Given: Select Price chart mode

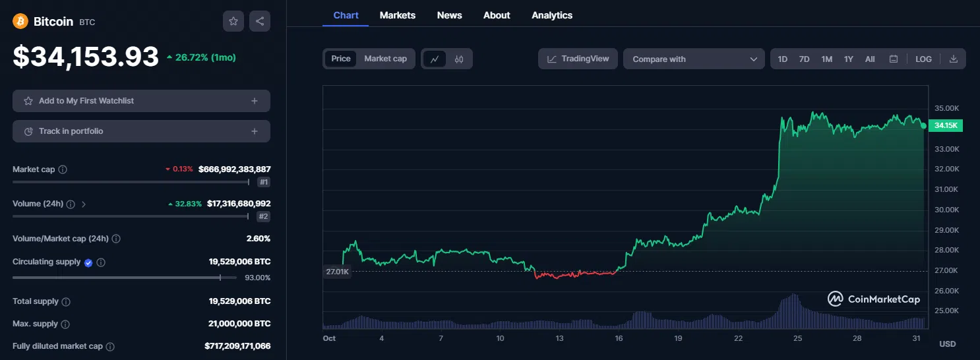Looking at the screenshot, I should click(341, 59).
